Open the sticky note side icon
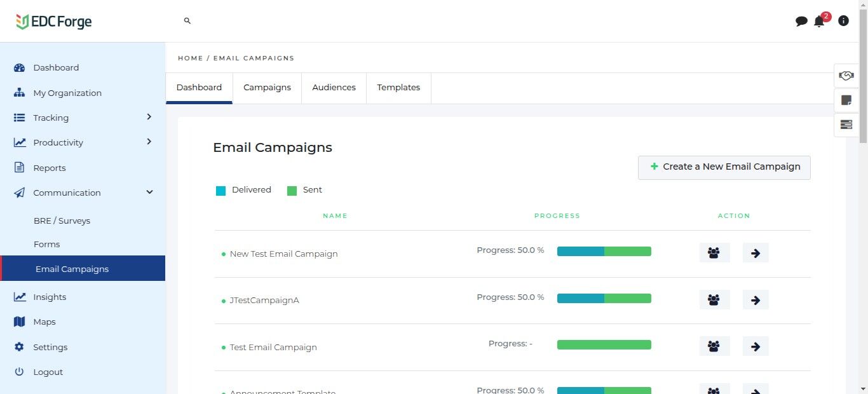 846,100
